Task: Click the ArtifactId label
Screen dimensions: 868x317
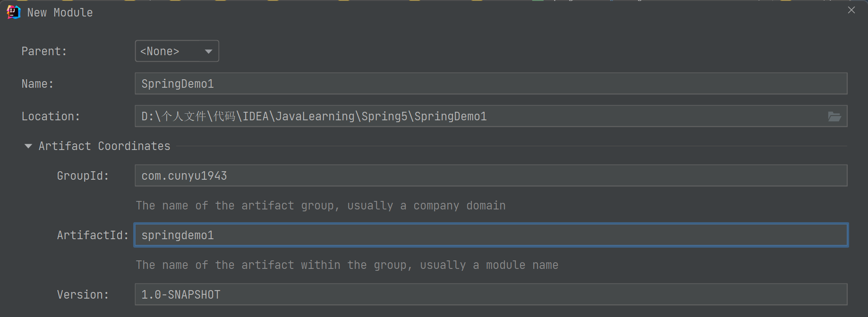Action: pyautogui.click(x=93, y=235)
